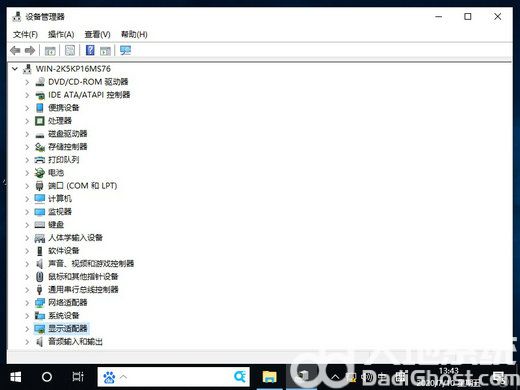Expand the 显示适配器 category
Image resolution: width=520 pixels, height=390 pixels.
27,329
